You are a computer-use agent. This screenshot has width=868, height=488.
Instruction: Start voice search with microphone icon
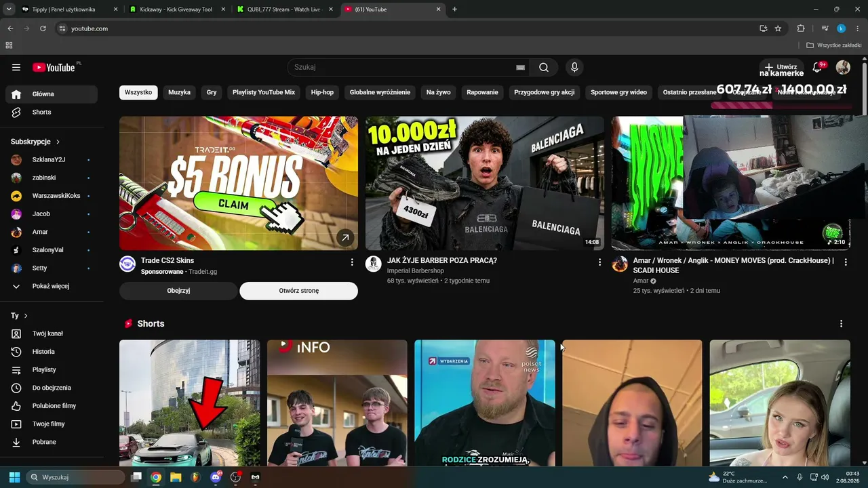pyautogui.click(x=574, y=67)
